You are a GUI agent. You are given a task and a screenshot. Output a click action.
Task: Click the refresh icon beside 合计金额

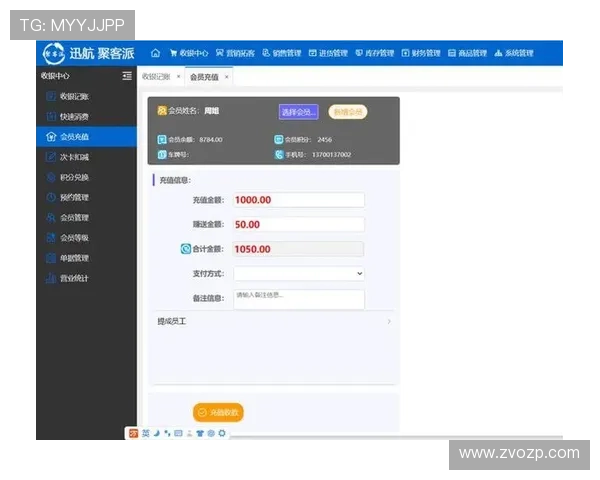point(186,249)
